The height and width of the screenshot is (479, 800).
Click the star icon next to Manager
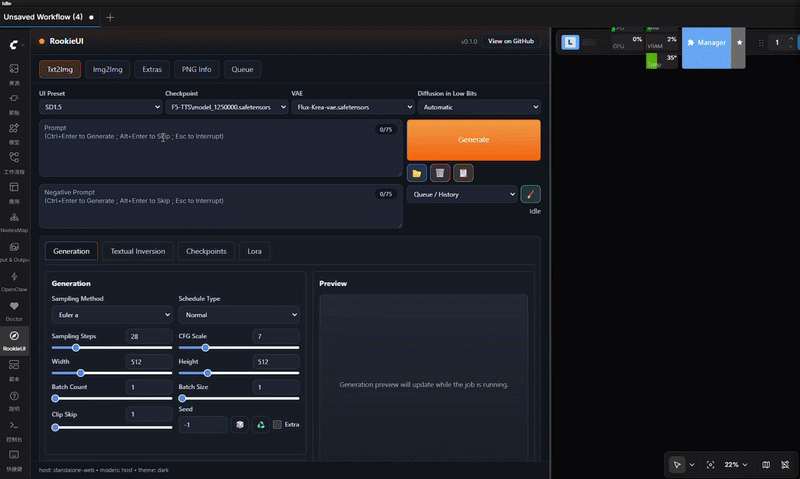pos(739,42)
